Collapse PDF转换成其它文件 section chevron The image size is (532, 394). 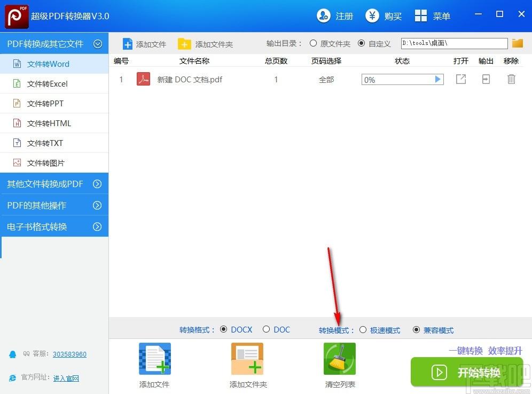coord(98,44)
